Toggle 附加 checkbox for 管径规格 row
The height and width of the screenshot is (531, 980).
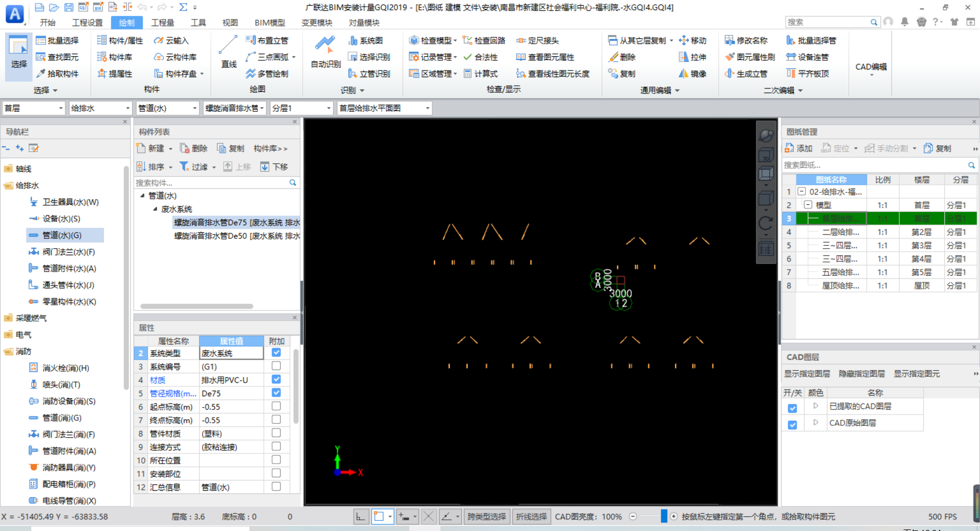[x=276, y=393]
